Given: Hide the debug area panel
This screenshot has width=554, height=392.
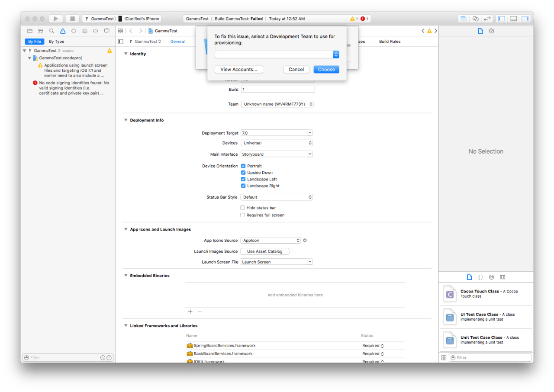Looking at the screenshot, I should [x=513, y=19].
